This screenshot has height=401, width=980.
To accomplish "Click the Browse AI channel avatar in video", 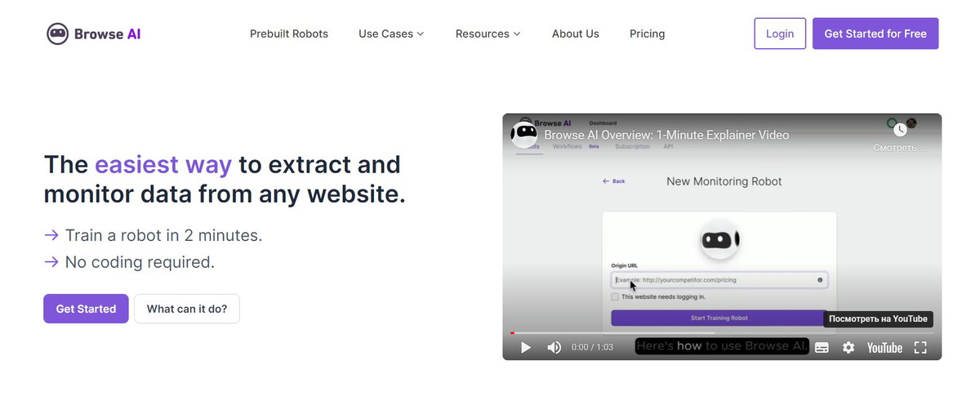I will (x=524, y=134).
